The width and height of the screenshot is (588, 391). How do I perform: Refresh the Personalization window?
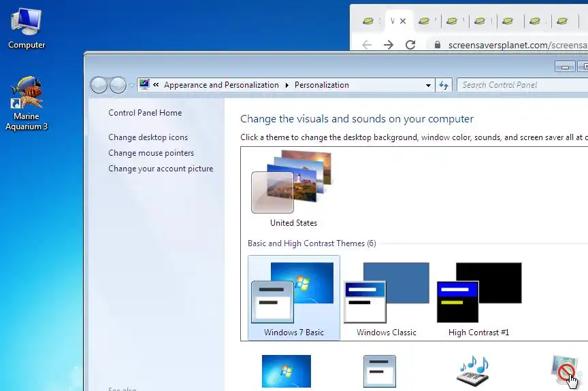444,86
